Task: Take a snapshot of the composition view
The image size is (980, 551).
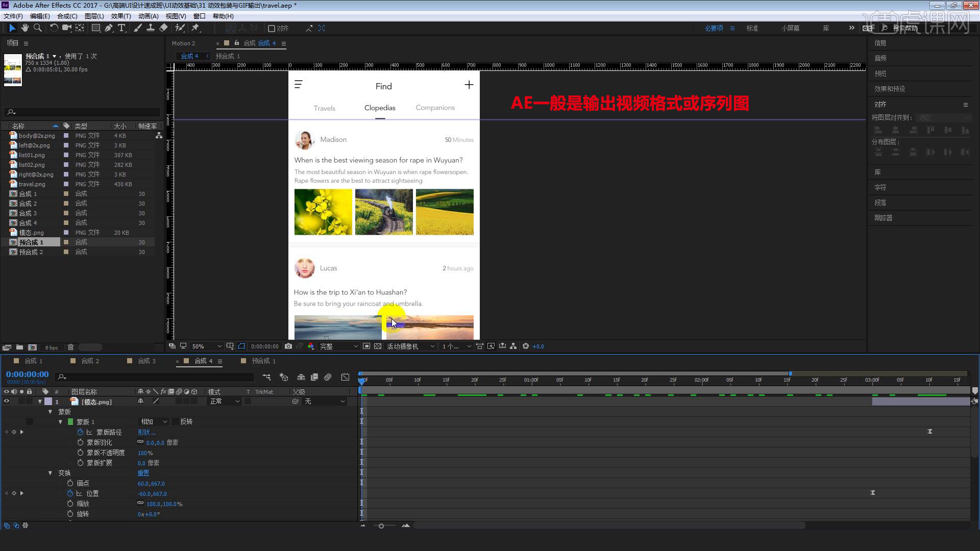Action: 288,346
